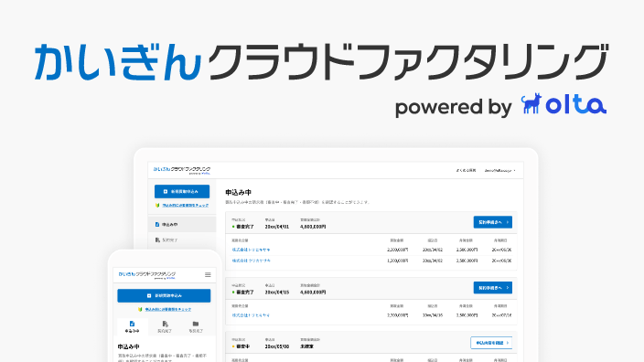The width and height of the screenshot is (644, 362).
Task: Tap the blue new application button on the phone
Action: [164, 295]
